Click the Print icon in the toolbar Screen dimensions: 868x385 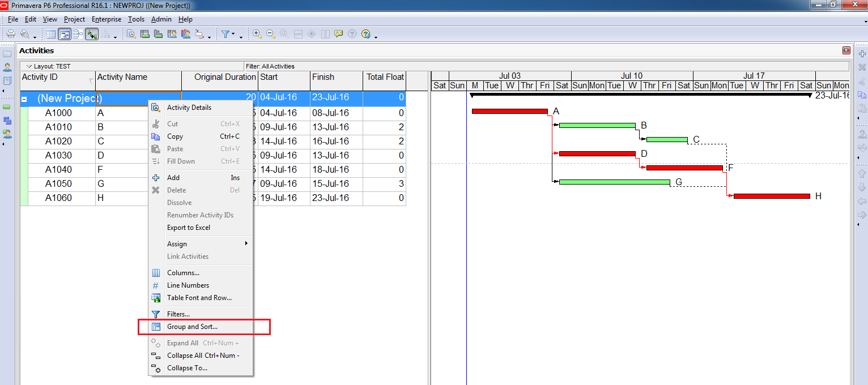coord(10,34)
